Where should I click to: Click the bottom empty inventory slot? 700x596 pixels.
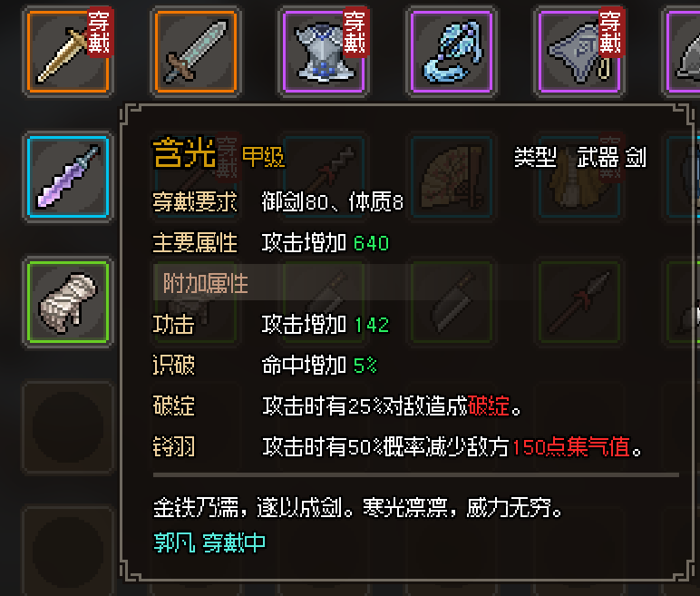[x=68, y=551]
